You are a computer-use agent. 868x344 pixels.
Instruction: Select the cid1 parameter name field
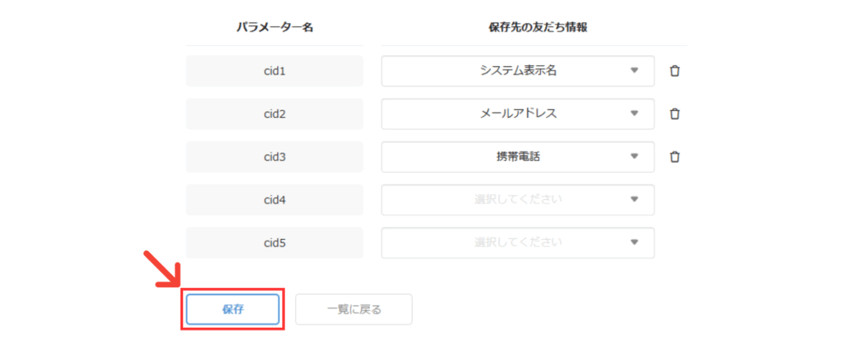[275, 71]
